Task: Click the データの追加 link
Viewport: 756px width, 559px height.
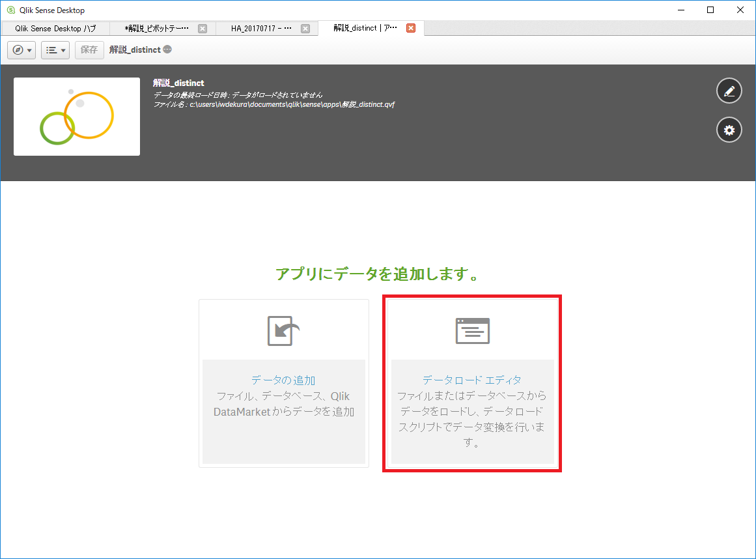Action: click(x=283, y=380)
